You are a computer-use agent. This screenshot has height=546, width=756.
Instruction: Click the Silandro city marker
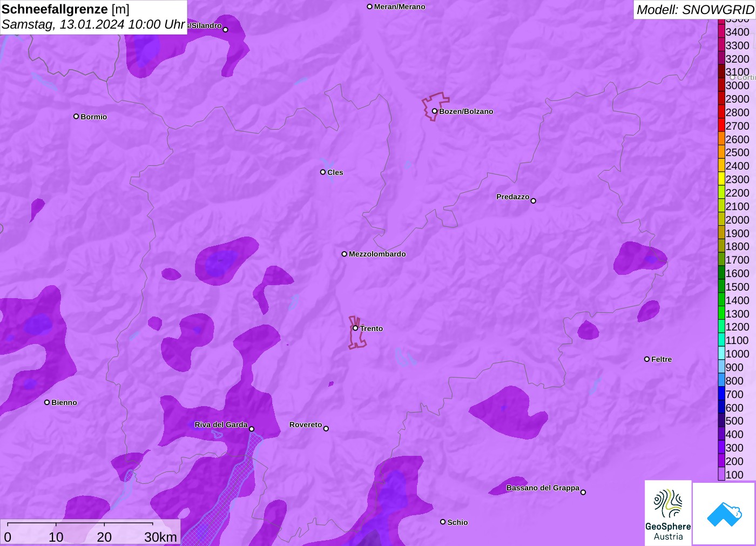tap(226, 30)
